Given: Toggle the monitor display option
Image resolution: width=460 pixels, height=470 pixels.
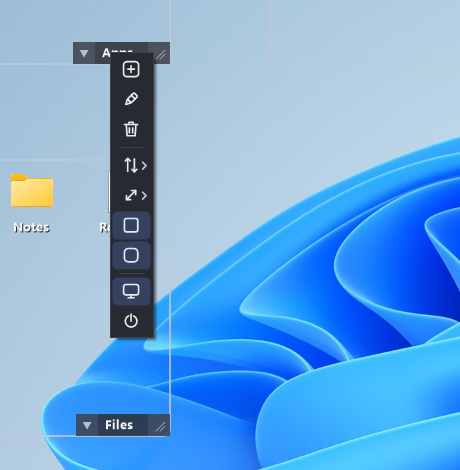Looking at the screenshot, I should (x=131, y=291).
